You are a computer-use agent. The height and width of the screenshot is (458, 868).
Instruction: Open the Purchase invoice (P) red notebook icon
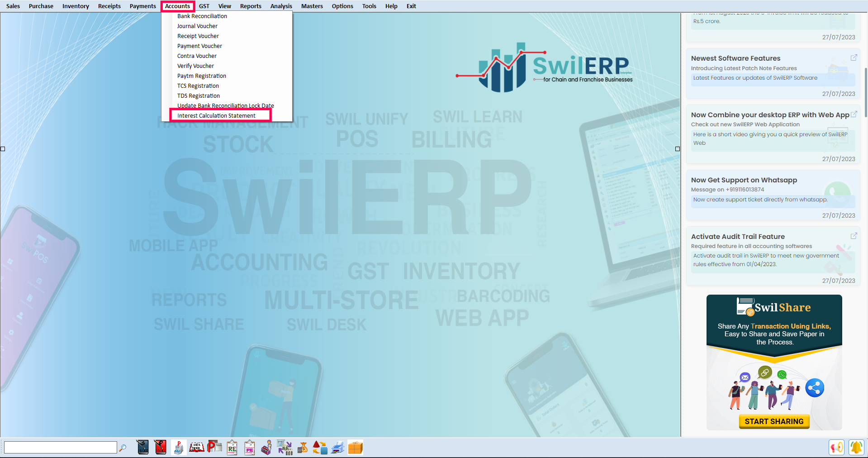161,447
